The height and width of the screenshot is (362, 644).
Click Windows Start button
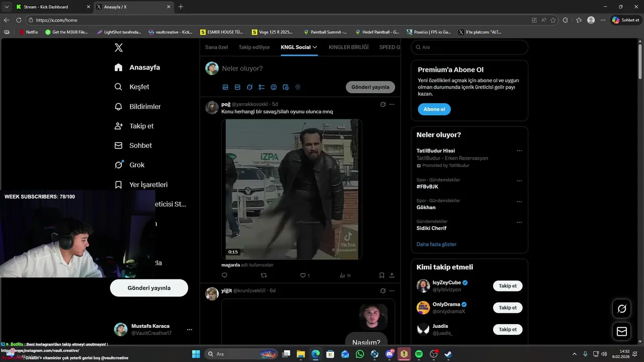[196, 354]
